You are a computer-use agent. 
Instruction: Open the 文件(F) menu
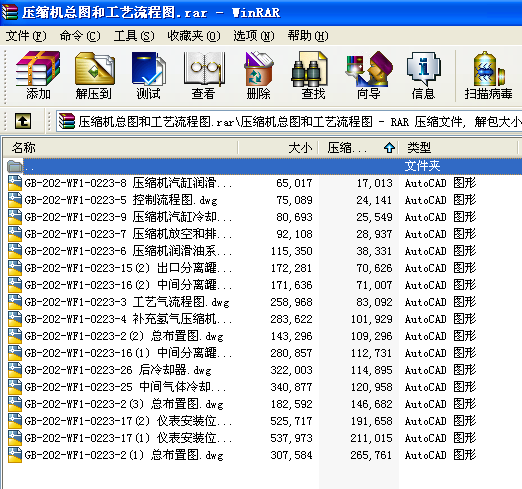click(x=26, y=36)
